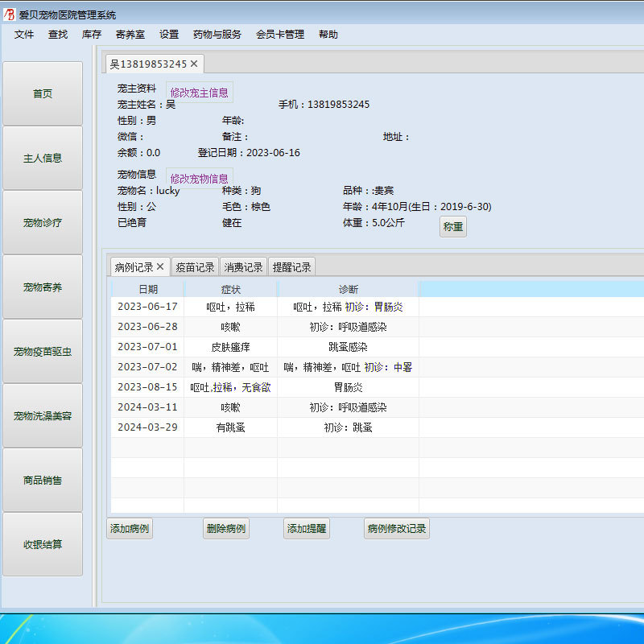Open the 会员卡管理 menu
The image size is (644, 644).
(280, 35)
